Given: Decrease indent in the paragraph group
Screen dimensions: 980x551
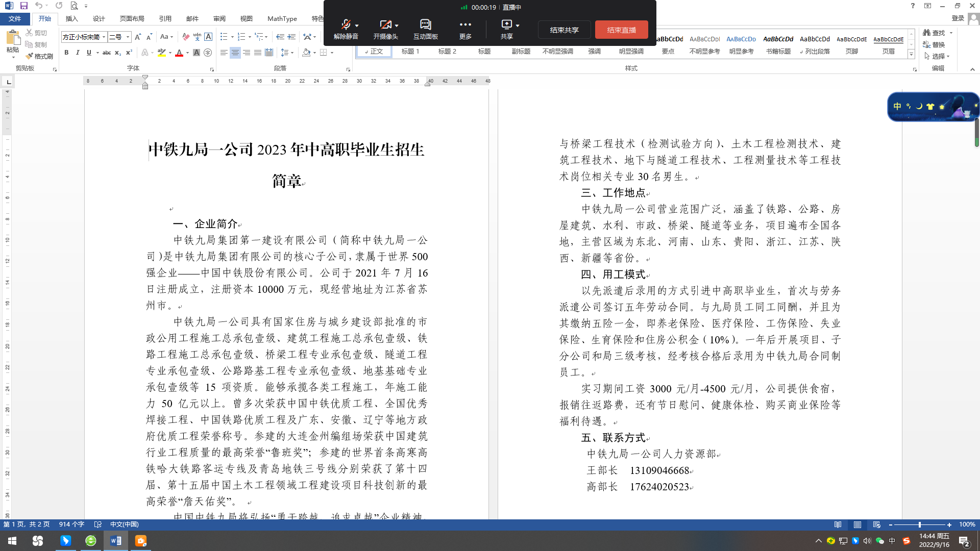Looking at the screenshot, I should click(280, 37).
